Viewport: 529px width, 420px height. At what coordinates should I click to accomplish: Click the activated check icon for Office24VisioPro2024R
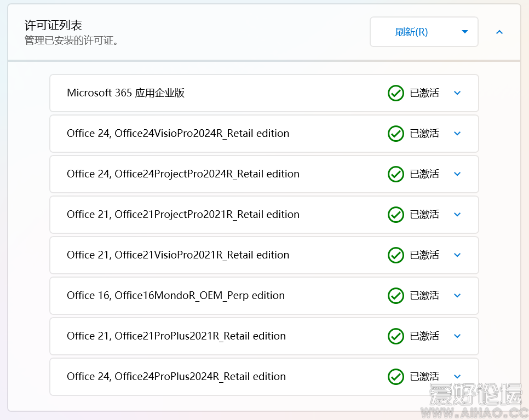pos(396,134)
